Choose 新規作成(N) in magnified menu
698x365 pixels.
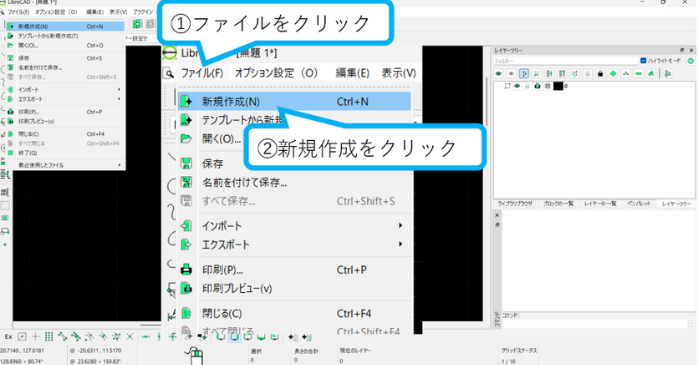click(x=294, y=102)
